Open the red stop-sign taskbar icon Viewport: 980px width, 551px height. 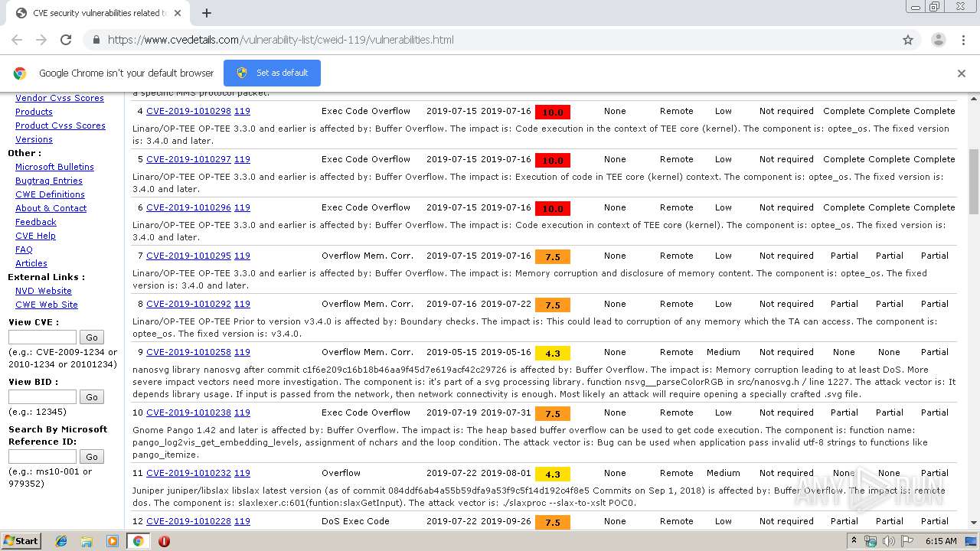pyautogui.click(x=164, y=541)
